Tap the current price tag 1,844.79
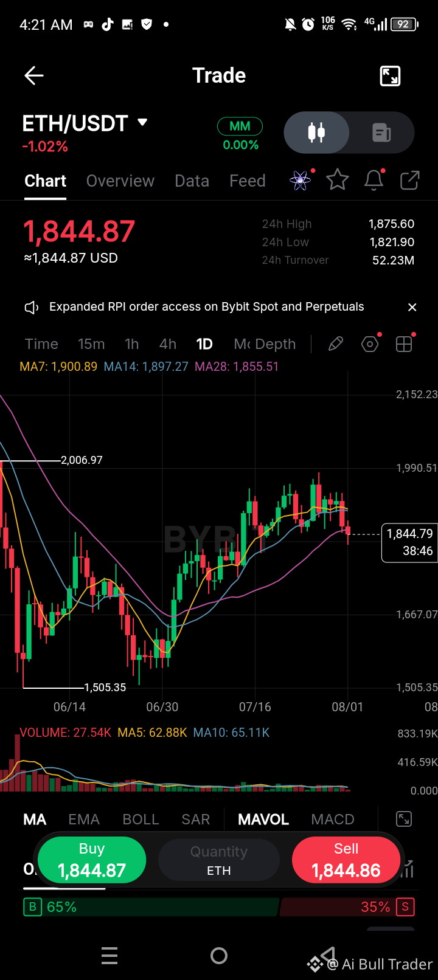This screenshot has width=438, height=980. point(409,542)
